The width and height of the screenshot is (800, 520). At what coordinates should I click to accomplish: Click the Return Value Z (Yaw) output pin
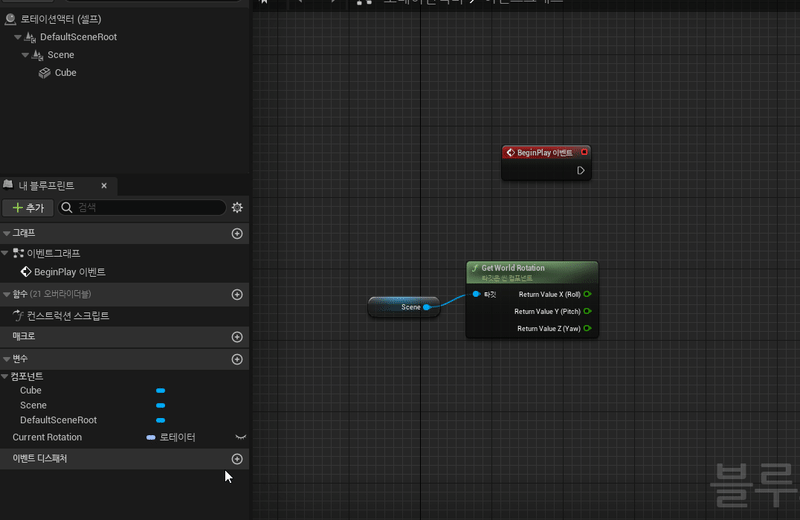(588, 329)
